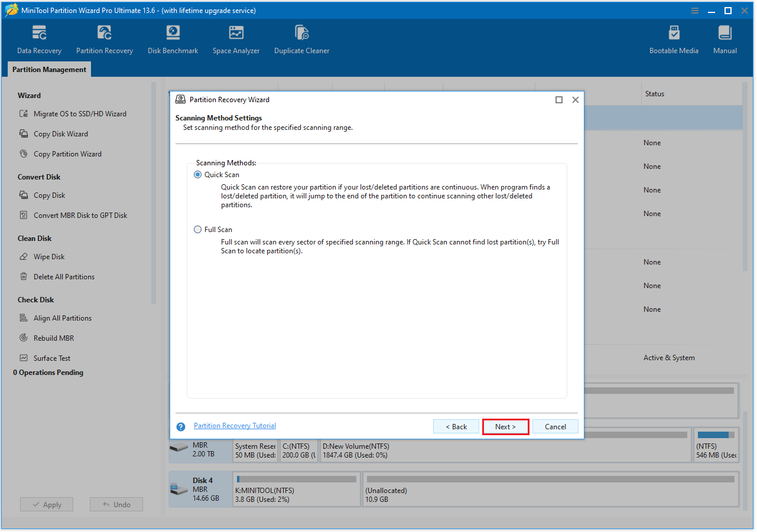Open the Manual
Screen dimensions: 757x532
[x=724, y=38]
